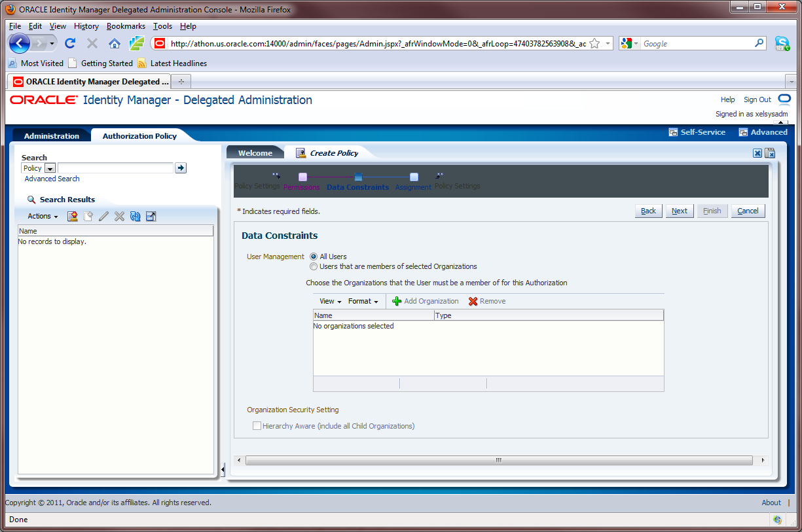Open the Most Visited bookmarks folder
Viewport: 802px width, 532px height.
pyautogui.click(x=36, y=63)
